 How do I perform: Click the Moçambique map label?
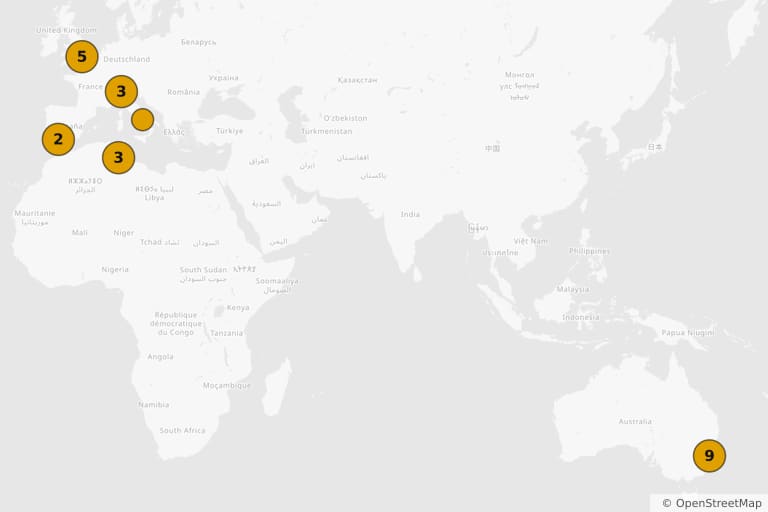pos(227,386)
